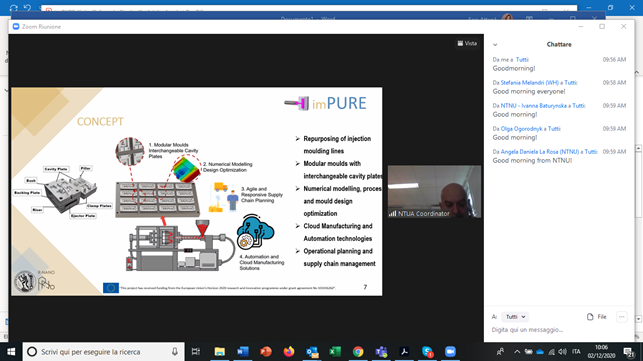The height and width of the screenshot is (361, 643).
Task: Open Microsoft Teams taskbar icon
Action: tap(381, 352)
